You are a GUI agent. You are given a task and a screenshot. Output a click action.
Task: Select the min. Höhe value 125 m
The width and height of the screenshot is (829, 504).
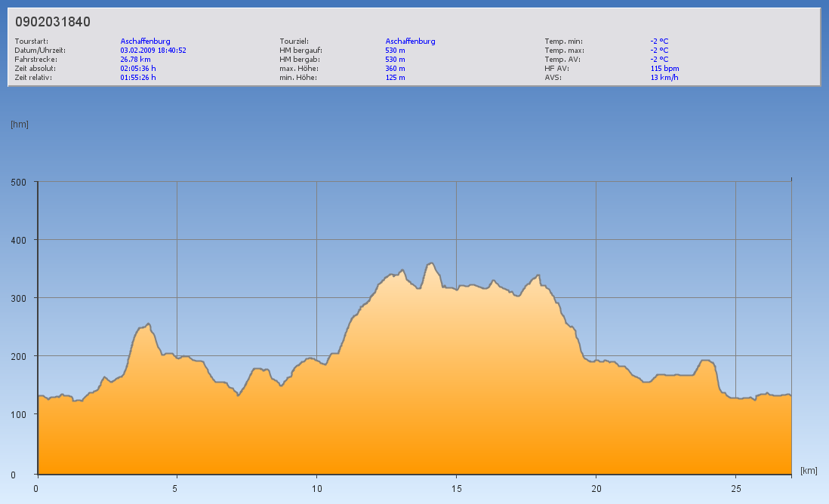395,77
